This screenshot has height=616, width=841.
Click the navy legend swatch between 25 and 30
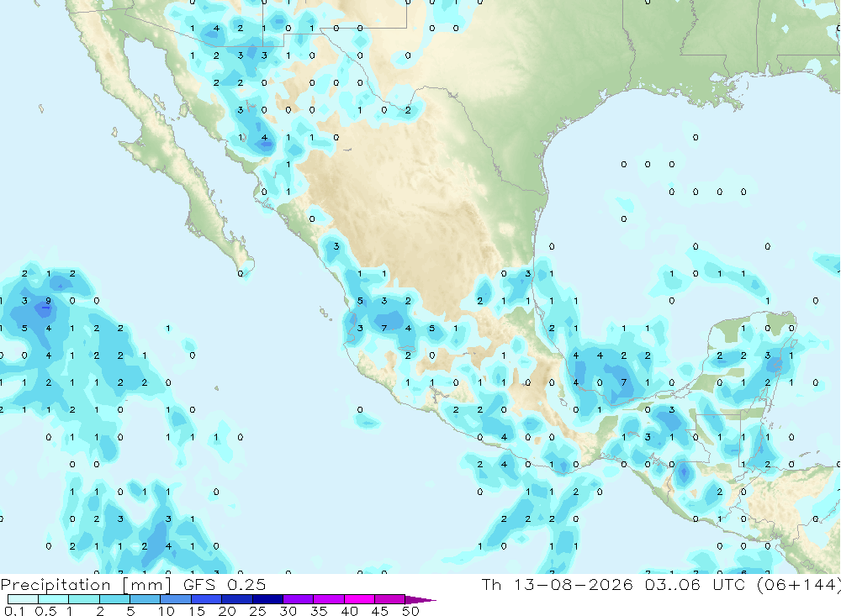pos(267,599)
